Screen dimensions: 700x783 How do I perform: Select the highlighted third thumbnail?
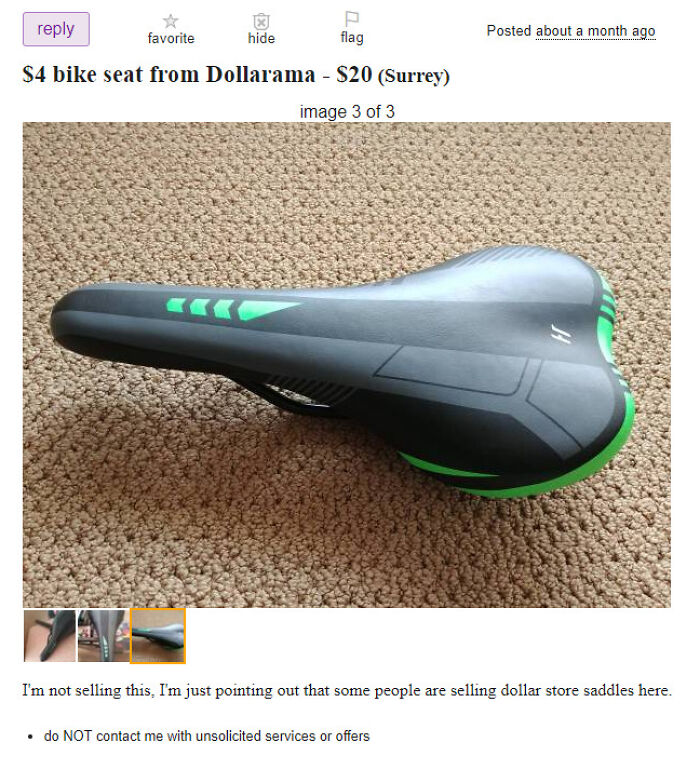click(x=158, y=636)
